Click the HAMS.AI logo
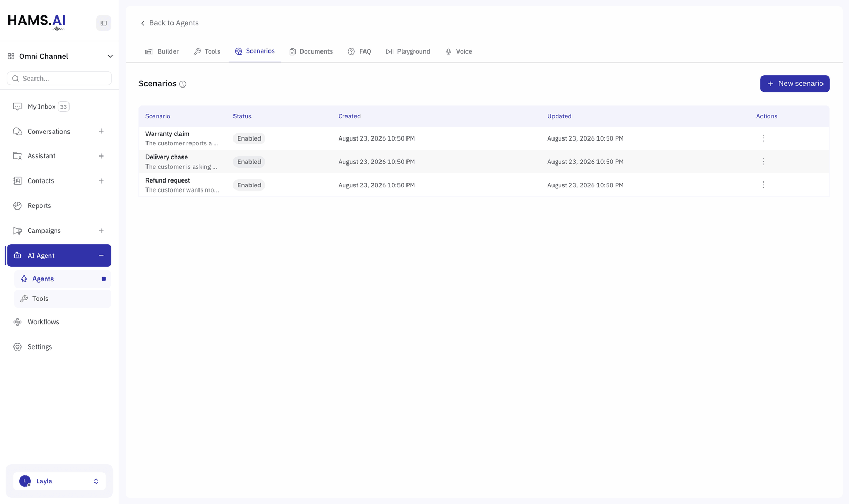Image resolution: width=849 pixels, height=504 pixels. point(37,22)
